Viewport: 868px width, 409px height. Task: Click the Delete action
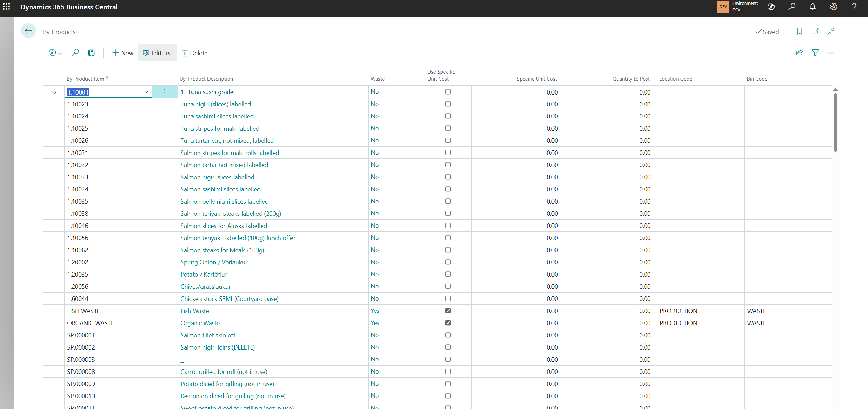(195, 53)
